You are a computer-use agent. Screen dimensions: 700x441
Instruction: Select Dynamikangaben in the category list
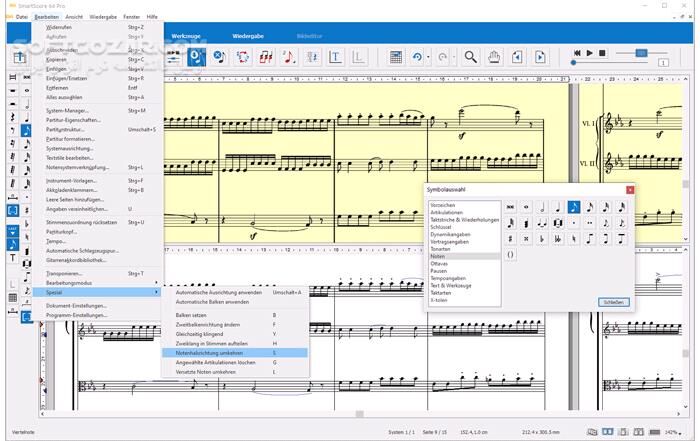[x=449, y=233]
